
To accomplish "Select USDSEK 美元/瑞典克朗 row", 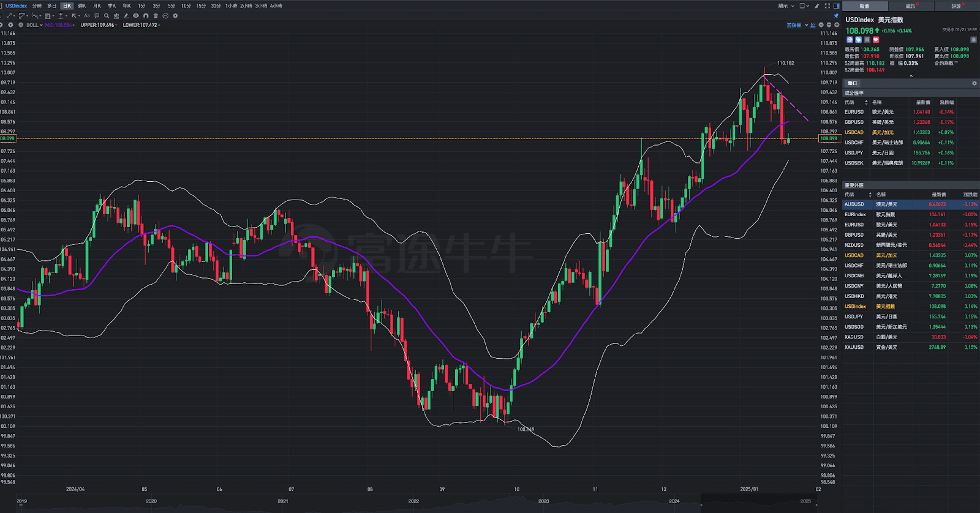I will pyautogui.click(x=911, y=163).
